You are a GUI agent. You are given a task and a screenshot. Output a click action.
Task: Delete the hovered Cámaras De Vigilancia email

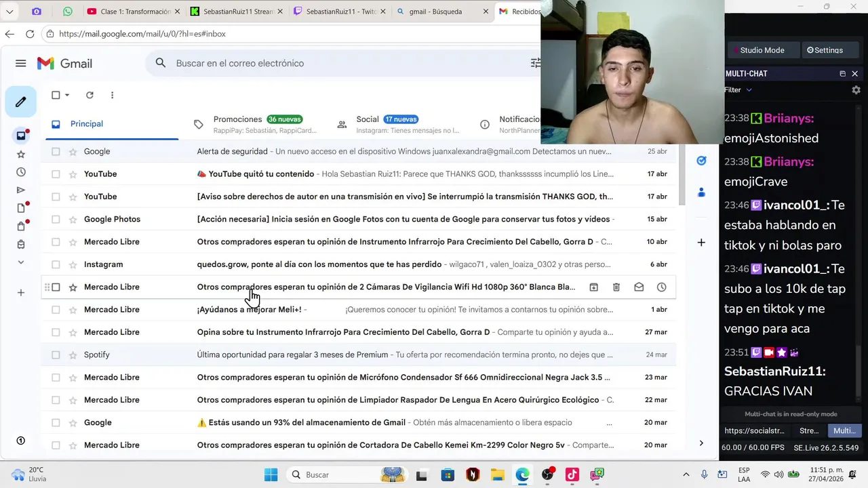coord(616,287)
